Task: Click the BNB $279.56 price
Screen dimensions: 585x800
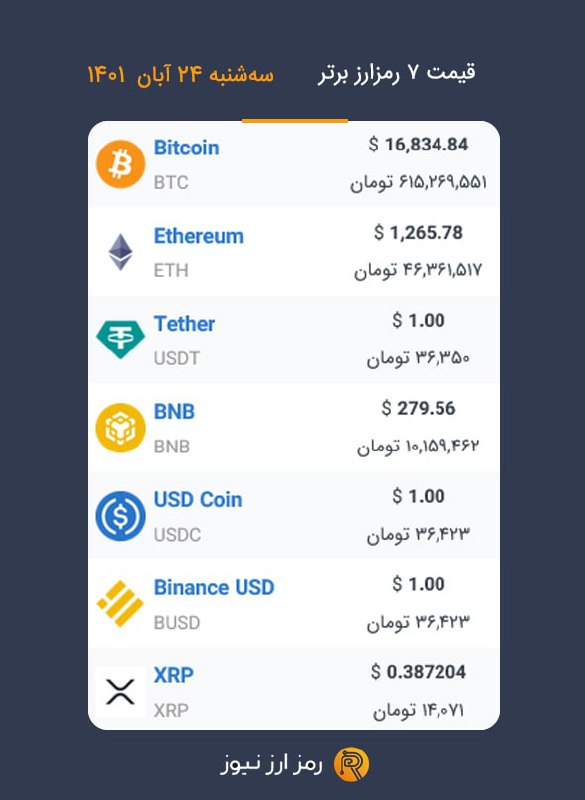Action: click(x=418, y=408)
